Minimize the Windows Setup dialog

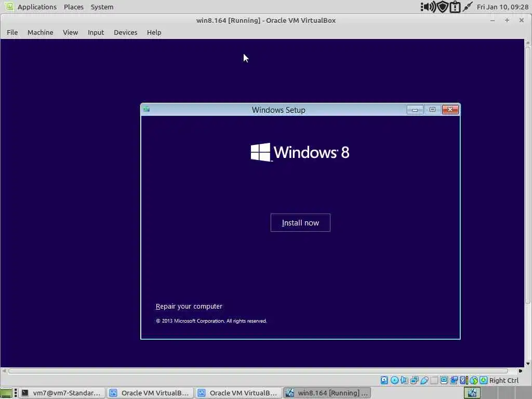415,110
